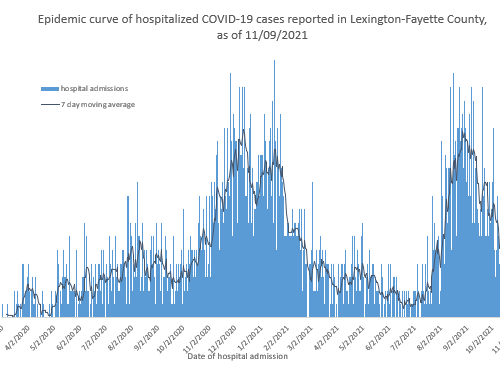The width and height of the screenshot is (500, 367).
Task: Click the 7 day moving average legend text
Action: tap(98, 105)
